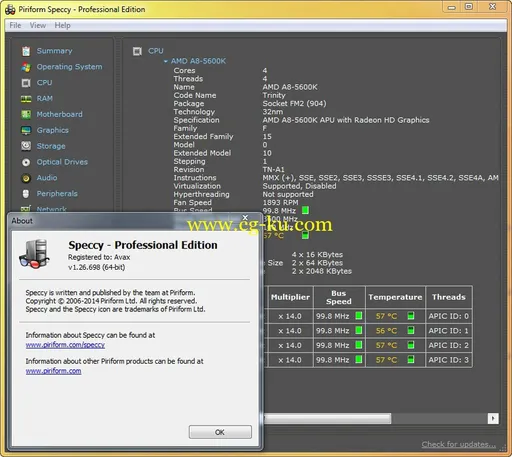
Task: Click the Speccy title bar app icon
Action: tap(10, 9)
